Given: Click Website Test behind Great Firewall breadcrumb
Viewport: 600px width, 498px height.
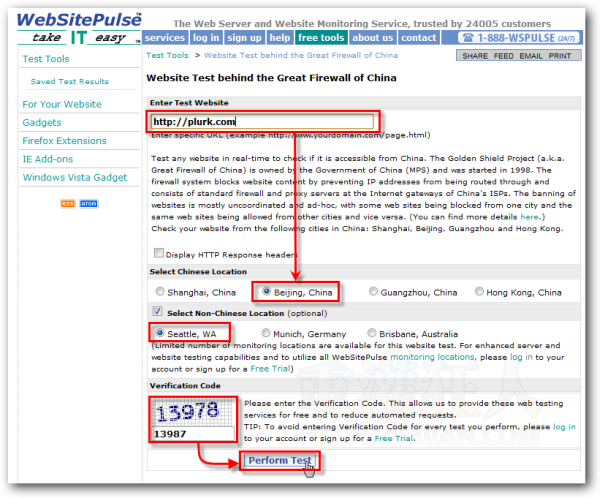Looking at the screenshot, I should click(301, 55).
